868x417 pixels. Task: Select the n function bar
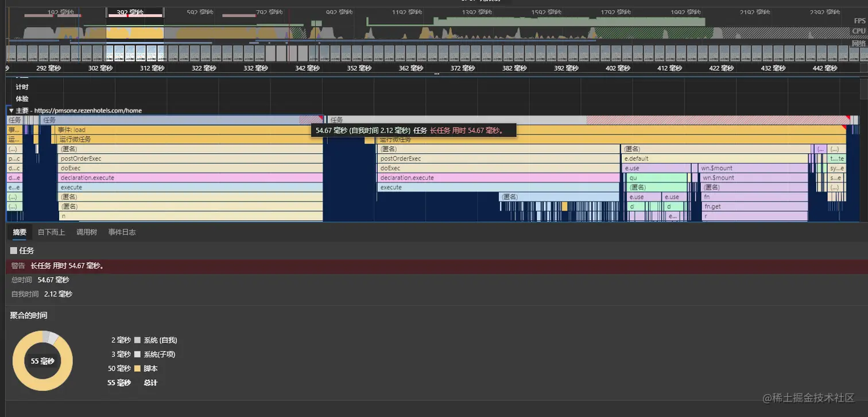[191, 216]
